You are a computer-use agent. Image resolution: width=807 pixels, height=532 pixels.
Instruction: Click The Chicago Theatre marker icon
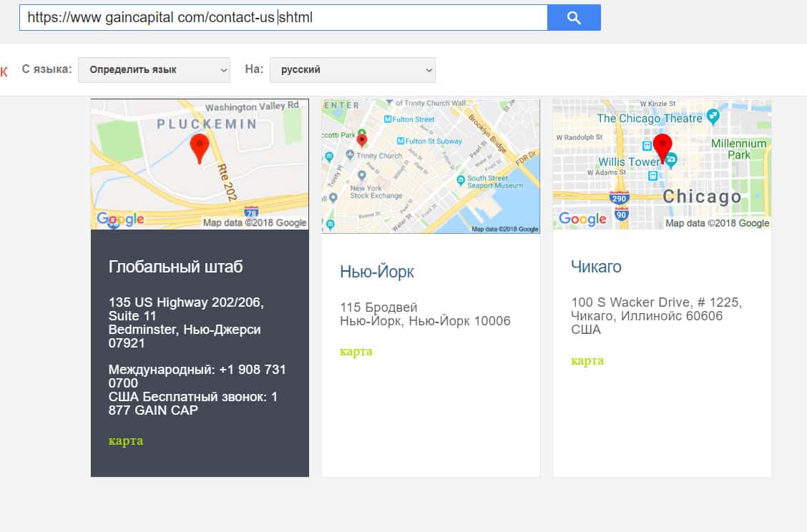pos(713,117)
